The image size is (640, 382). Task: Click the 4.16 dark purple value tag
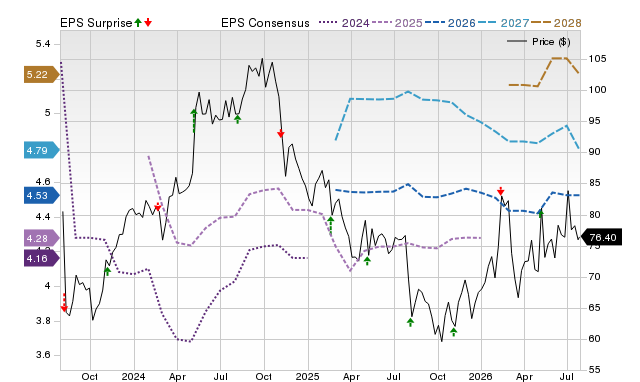pyautogui.click(x=41, y=258)
